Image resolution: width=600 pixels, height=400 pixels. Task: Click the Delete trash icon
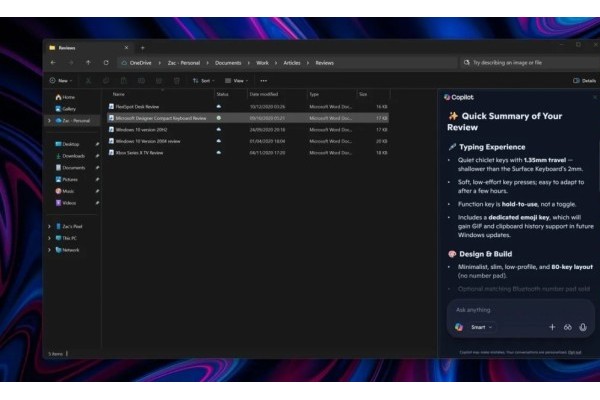pos(176,81)
